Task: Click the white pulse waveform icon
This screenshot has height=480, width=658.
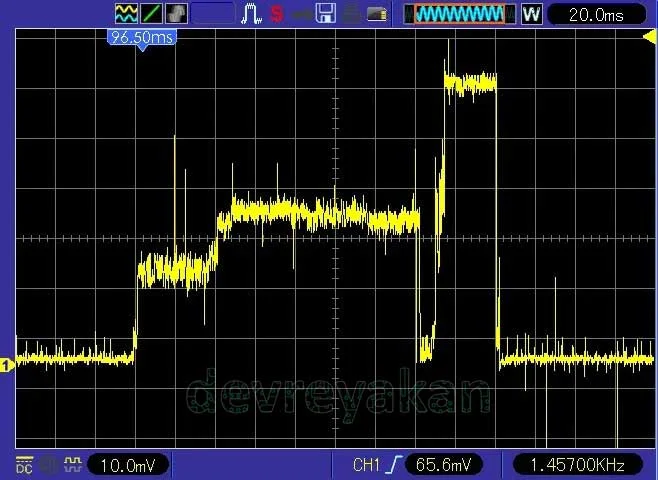Action: point(251,13)
